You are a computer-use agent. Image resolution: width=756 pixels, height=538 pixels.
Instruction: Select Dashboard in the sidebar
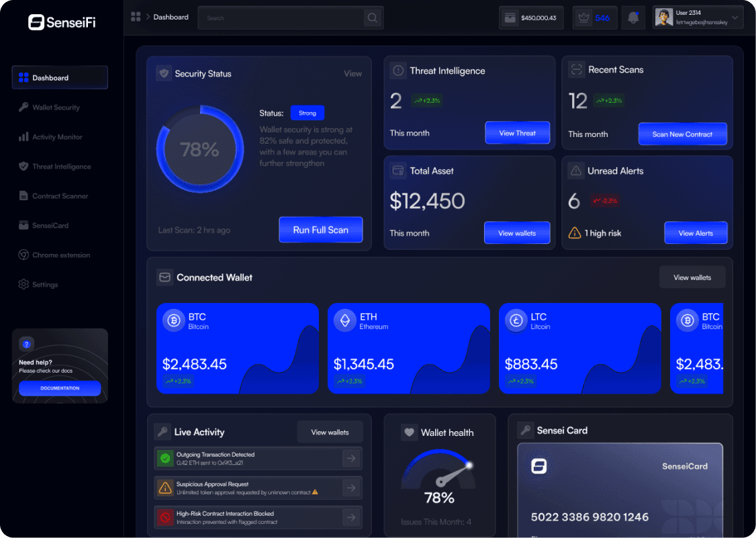click(x=60, y=78)
